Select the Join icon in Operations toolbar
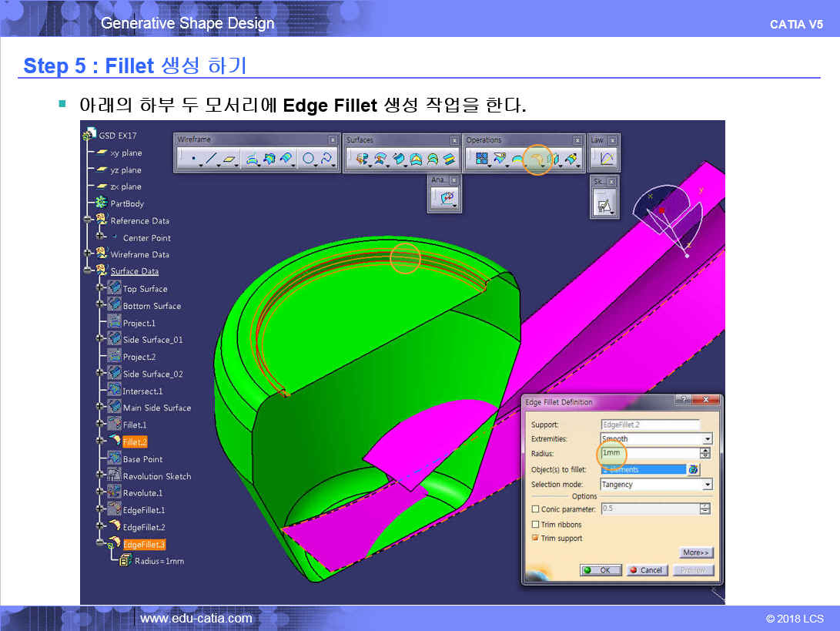This screenshot has height=631, width=840. 482,159
